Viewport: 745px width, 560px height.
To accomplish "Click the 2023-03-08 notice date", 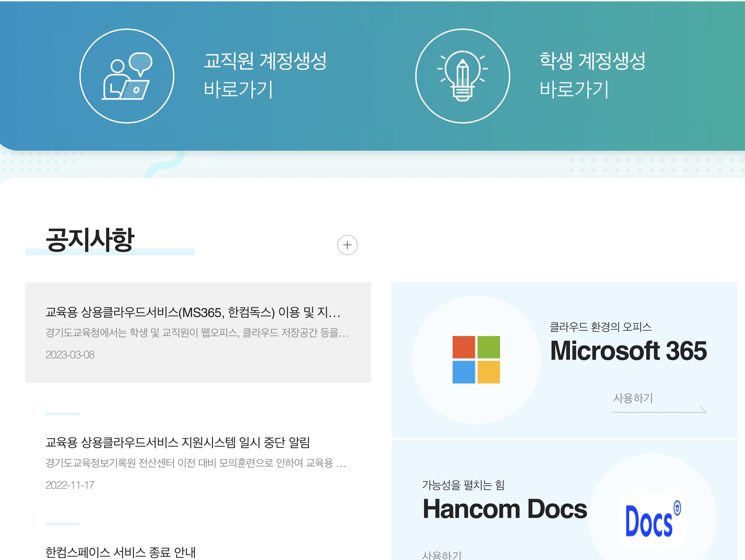I will click(70, 355).
